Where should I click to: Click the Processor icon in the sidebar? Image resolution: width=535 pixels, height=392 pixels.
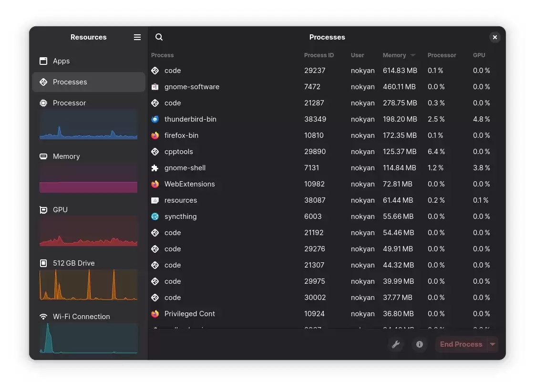click(43, 103)
